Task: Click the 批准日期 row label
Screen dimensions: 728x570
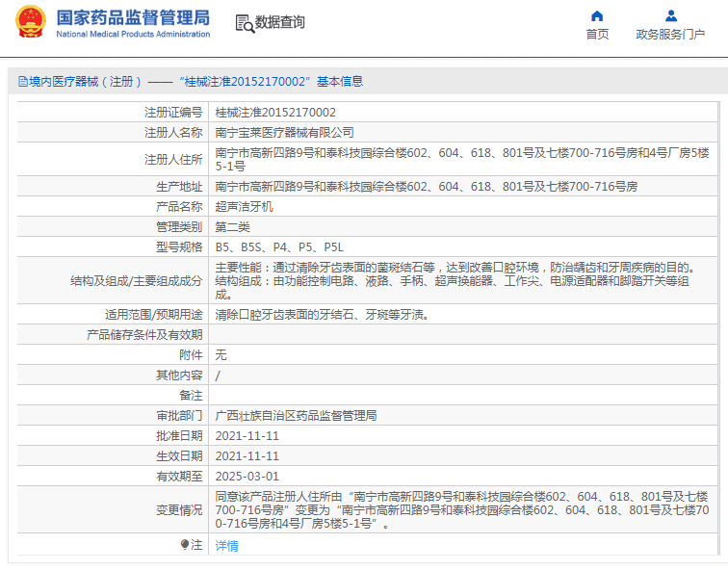Action: coord(179,436)
